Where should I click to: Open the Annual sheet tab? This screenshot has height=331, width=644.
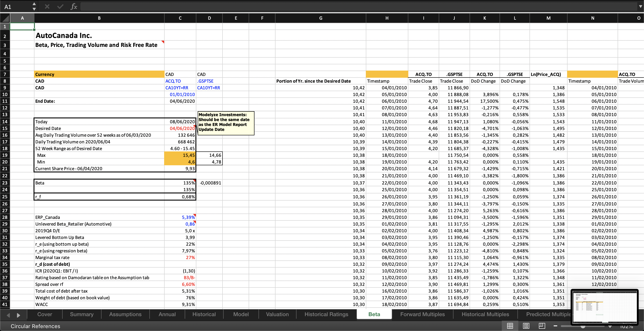[x=167, y=314]
